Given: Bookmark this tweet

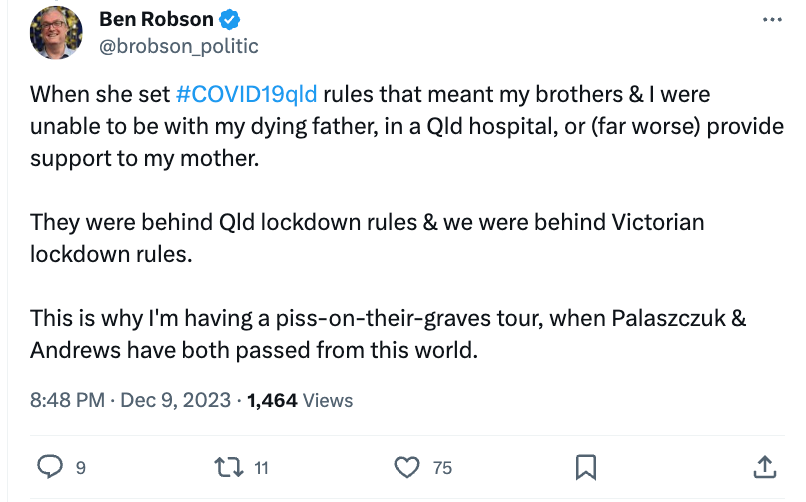Looking at the screenshot, I should pyautogui.click(x=586, y=466).
